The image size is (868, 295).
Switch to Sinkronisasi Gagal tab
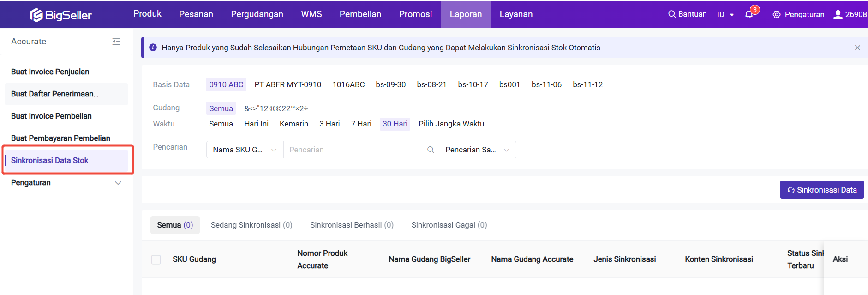point(449,225)
